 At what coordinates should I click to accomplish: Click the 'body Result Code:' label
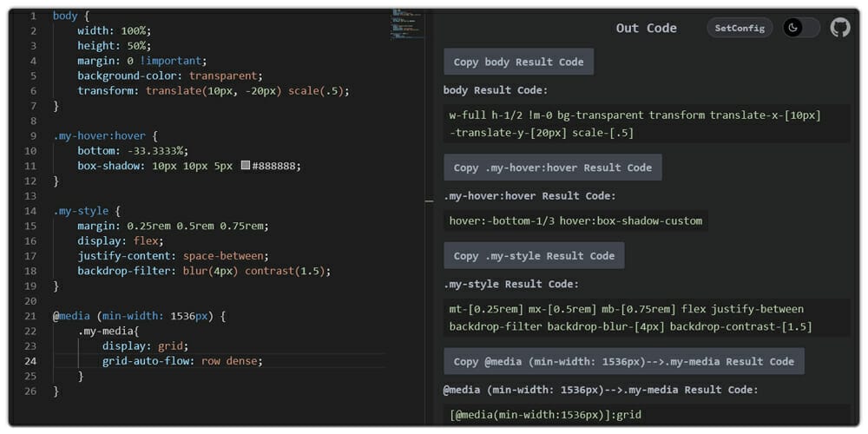pyautogui.click(x=496, y=90)
